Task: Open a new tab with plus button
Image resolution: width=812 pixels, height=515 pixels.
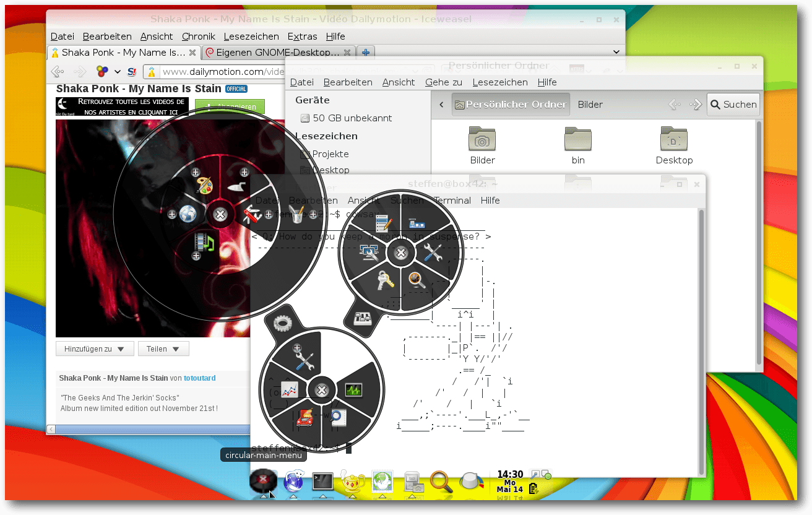Action: [x=365, y=53]
